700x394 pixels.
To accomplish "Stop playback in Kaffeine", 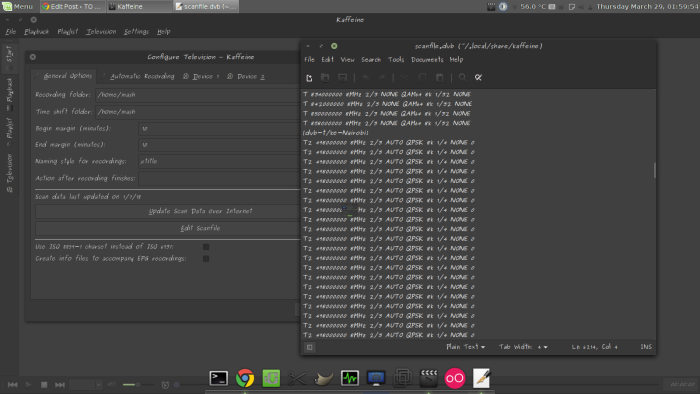I will pyautogui.click(x=44, y=385).
